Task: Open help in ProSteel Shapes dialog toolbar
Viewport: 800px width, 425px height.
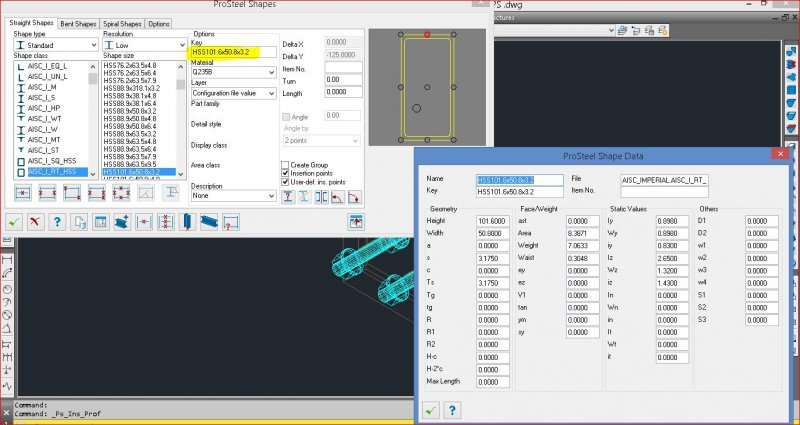Action: 57,222
